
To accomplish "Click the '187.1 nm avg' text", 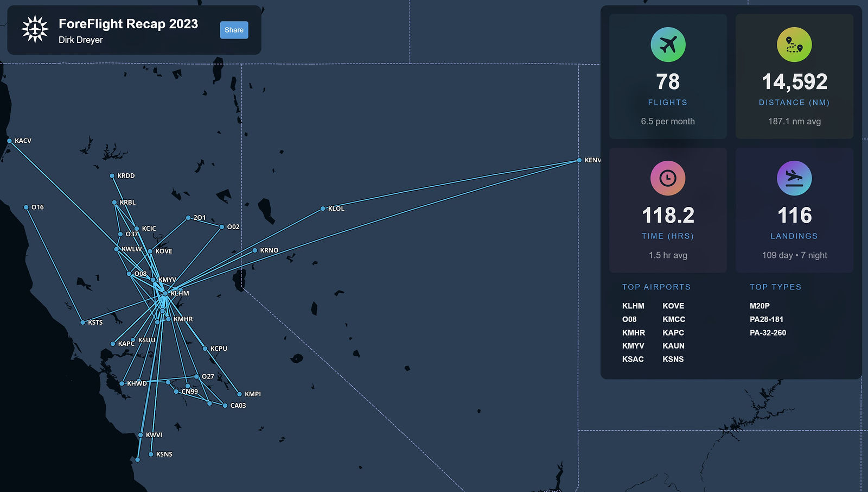I will point(794,122).
